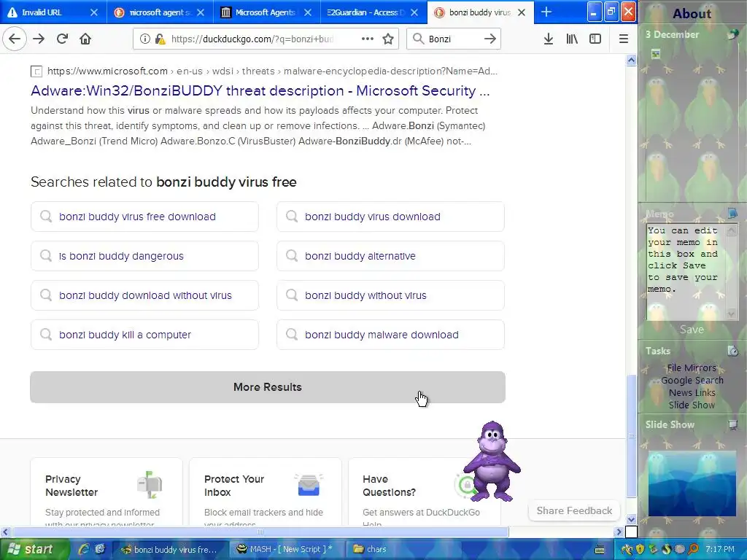
Task: Switch to the Invalid URL tab
Action: tap(52, 12)
